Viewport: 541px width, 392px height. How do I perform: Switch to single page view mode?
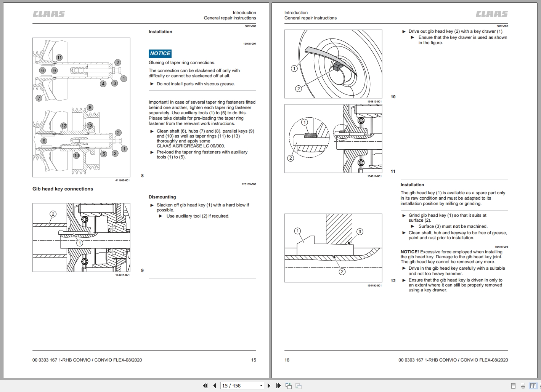514,386
